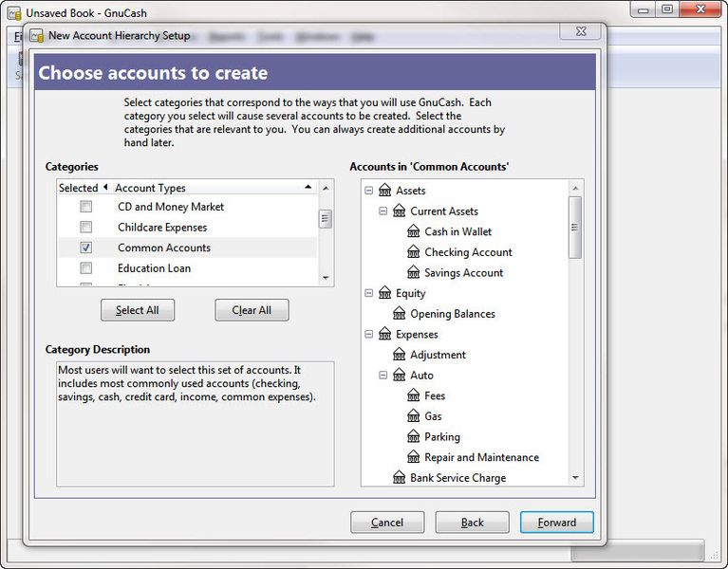728x569 pixels.
Task: Select Savings Account in the tree
Action: click(x=463, y=272)
